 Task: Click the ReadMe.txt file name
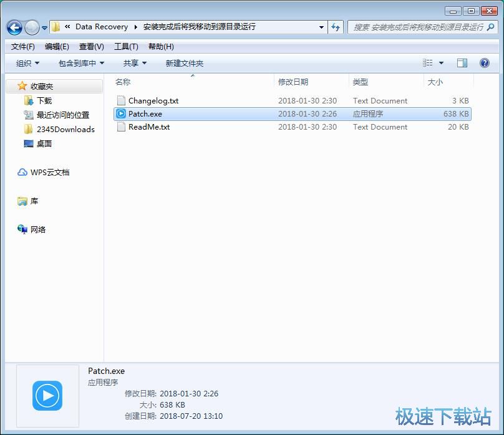tap(149, 127)
